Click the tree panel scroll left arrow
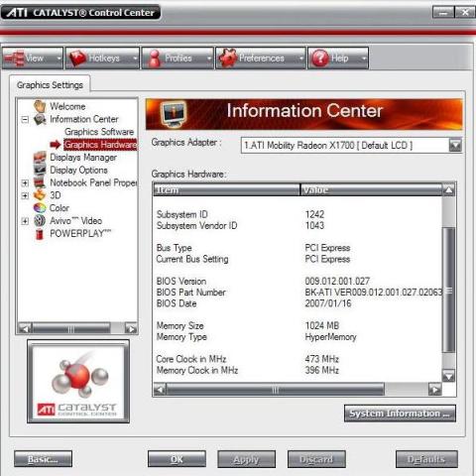The height and width of the screenshot is (476, 476). click(25, 328)
